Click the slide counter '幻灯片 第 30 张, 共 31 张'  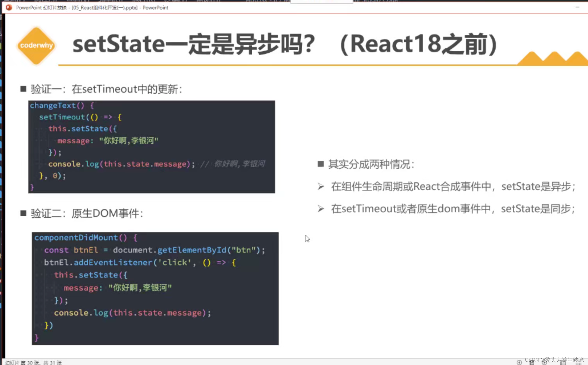click(x=33, y=362)
